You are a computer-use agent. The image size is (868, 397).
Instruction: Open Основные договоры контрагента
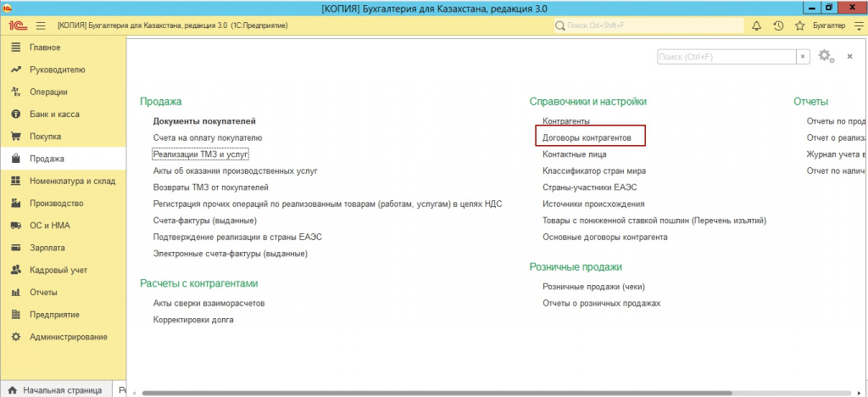coord(605,237)
